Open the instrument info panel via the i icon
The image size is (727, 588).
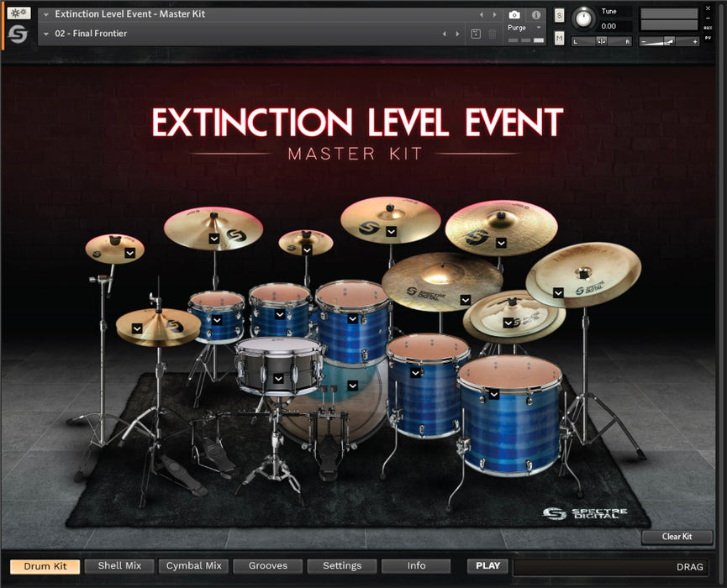(535, 14)
